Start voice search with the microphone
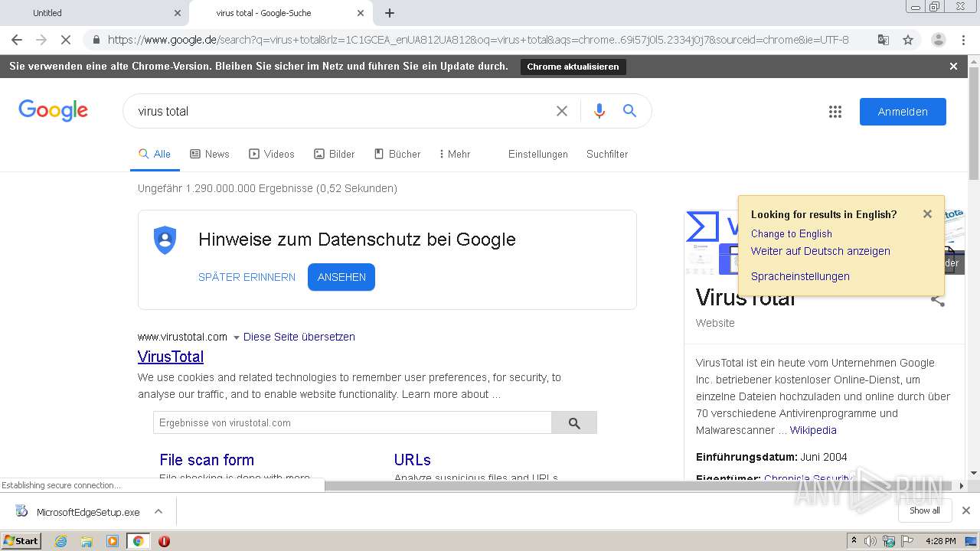The image size is (980, 551). click(x=599, y=111)
